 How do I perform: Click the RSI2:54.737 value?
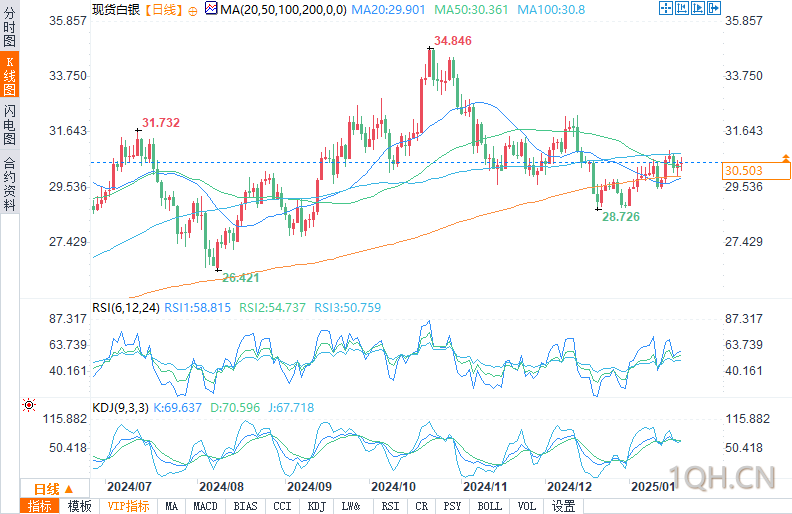(272, 307)
